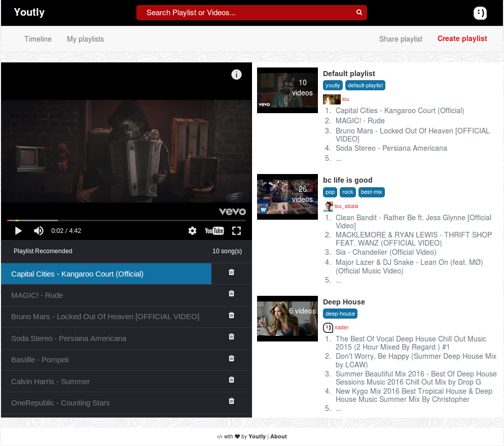Enter fullscreen mode on the video

(x=236, y=230)
